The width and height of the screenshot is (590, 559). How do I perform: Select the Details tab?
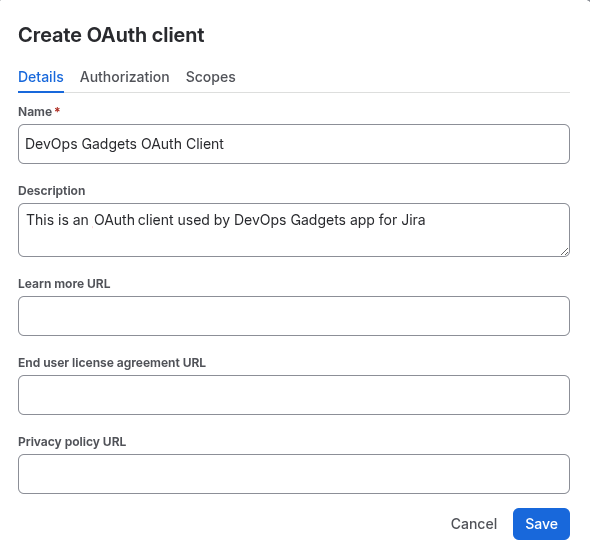pyautogui.click(x=41, y=77)
